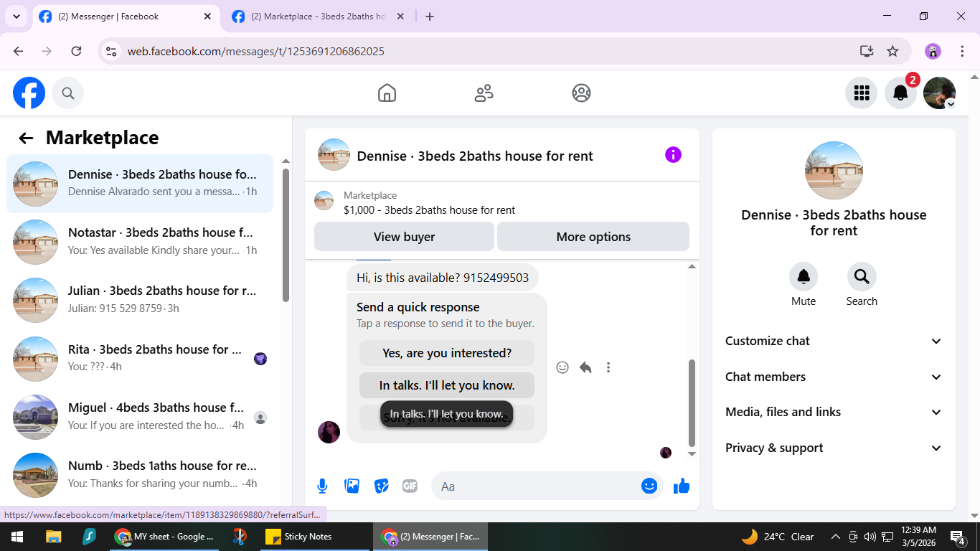Image resolution: width=980 pixels, height=551 pixels.
Task: Click the View buyer button
Action: tap(404, 237)
